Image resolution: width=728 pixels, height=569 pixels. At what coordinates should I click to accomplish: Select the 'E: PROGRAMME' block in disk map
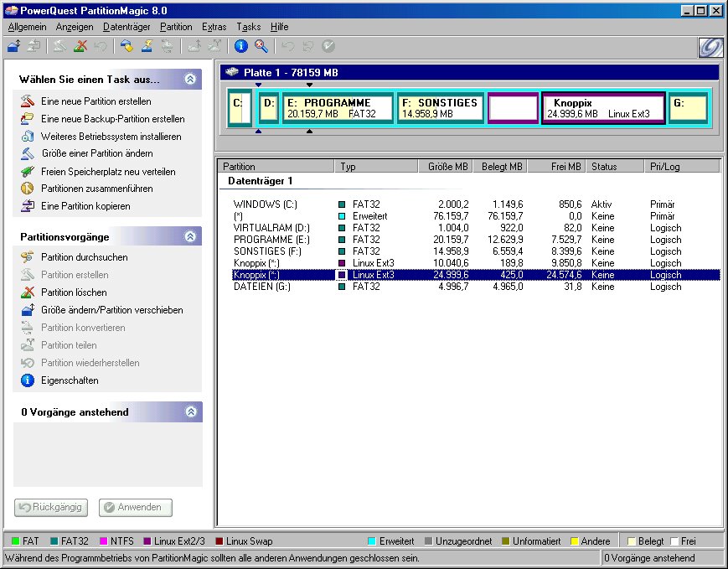click(x=338, y=108)
